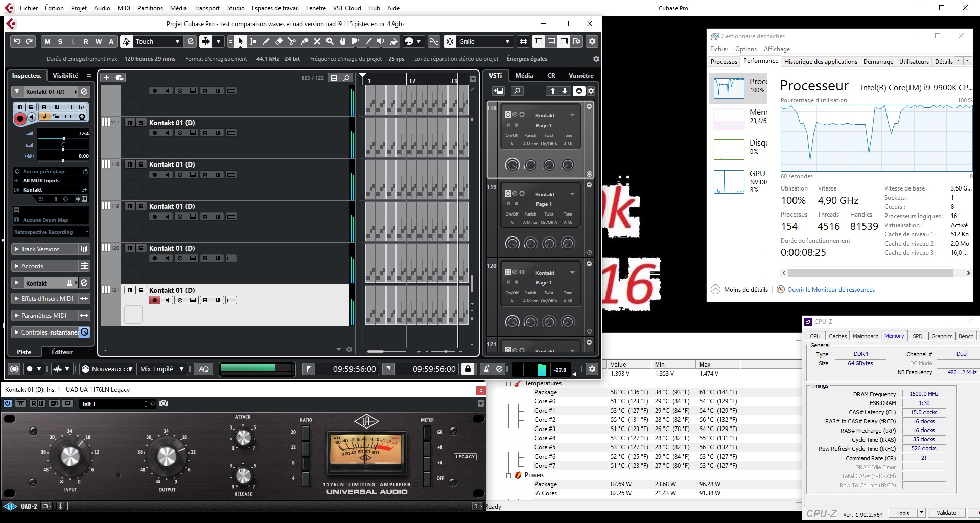Toggle the plugin bypass power button
The image size is (980, 523).
(8, 403)
